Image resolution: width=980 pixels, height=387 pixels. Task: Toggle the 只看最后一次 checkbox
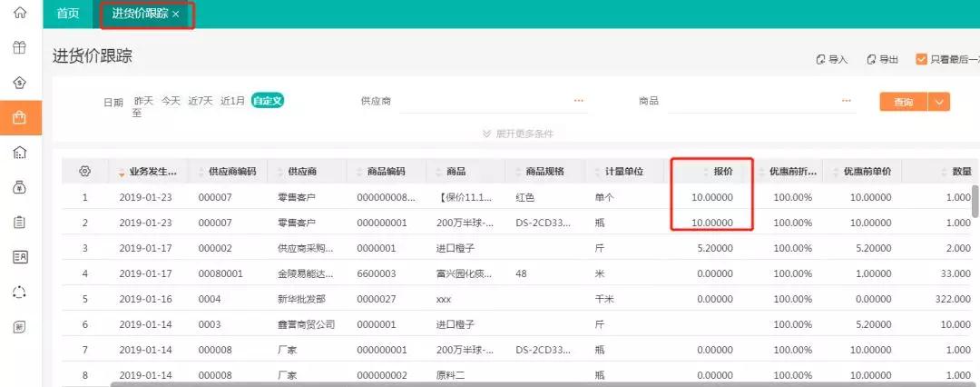pyautogui.click(x=921, y=59)
